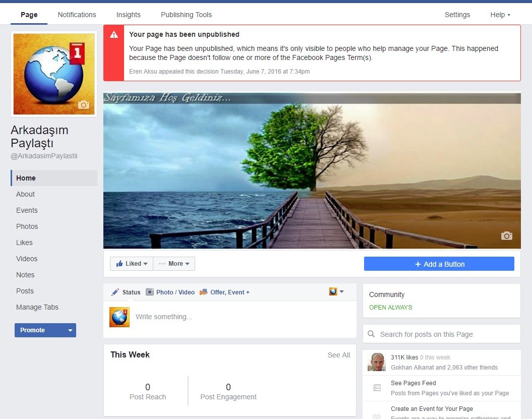Click the Post Reach statistic
532x419 pixels.
click(148, 391)
